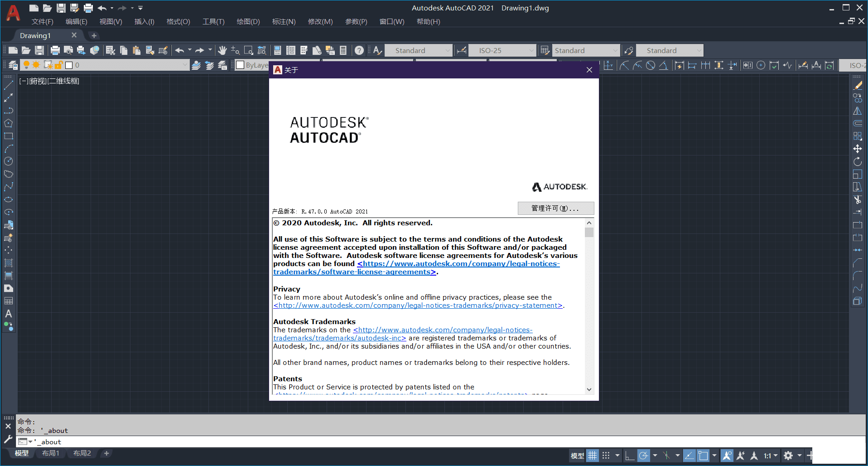Select the Circle draw tool
868x466 pixels.
9,161
